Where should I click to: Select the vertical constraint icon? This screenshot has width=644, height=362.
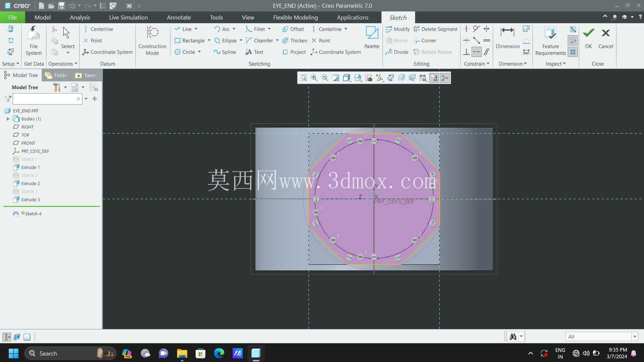[466, 29]
